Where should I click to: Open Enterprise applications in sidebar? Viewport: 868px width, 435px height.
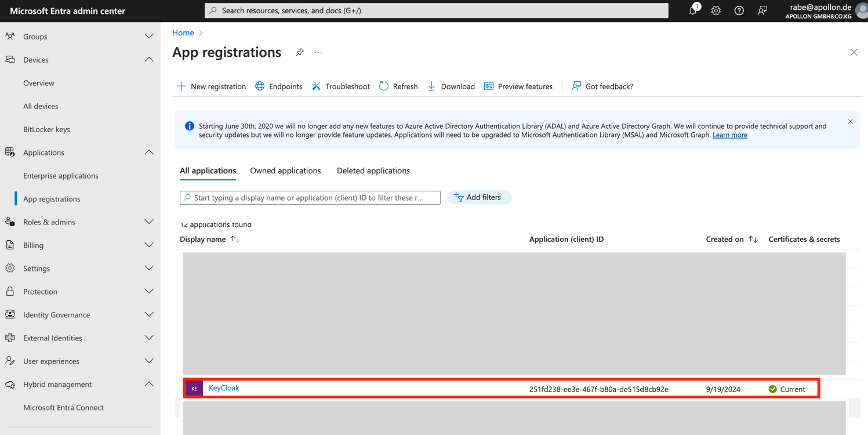61,176
